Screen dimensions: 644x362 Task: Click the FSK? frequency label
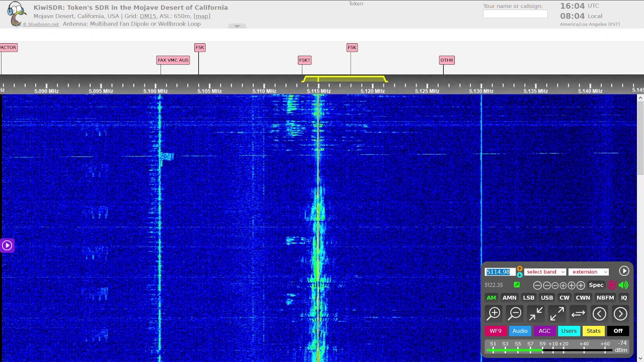304,60
